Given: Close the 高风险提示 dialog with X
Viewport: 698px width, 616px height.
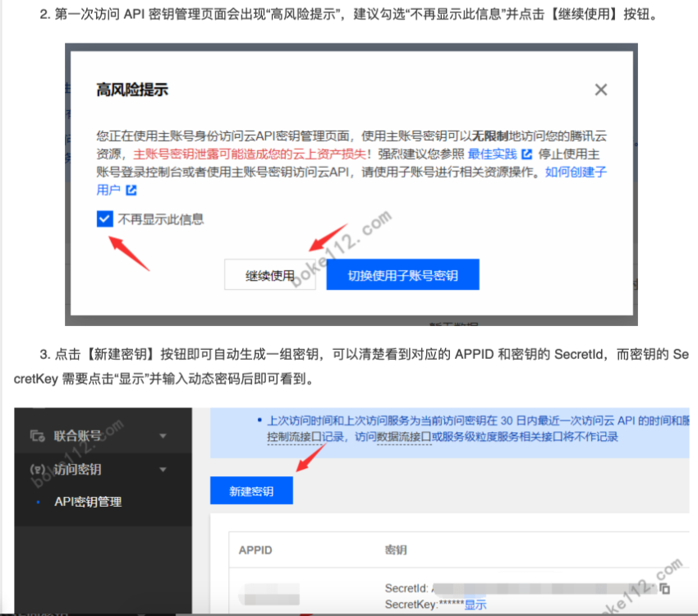Looking at the screenshot, I should click(x=601, y=90).
